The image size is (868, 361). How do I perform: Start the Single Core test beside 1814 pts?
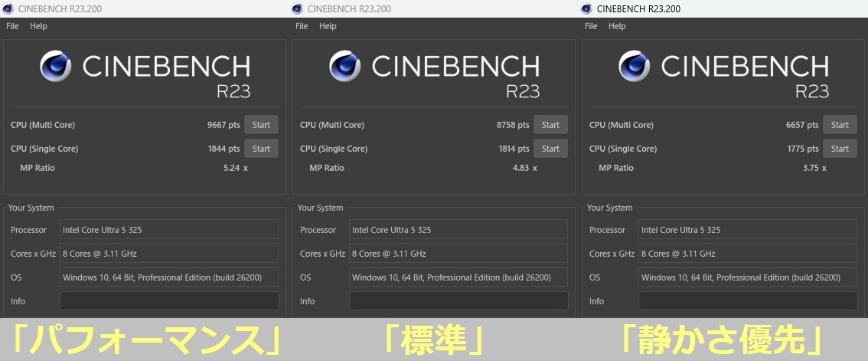[550, 149]
